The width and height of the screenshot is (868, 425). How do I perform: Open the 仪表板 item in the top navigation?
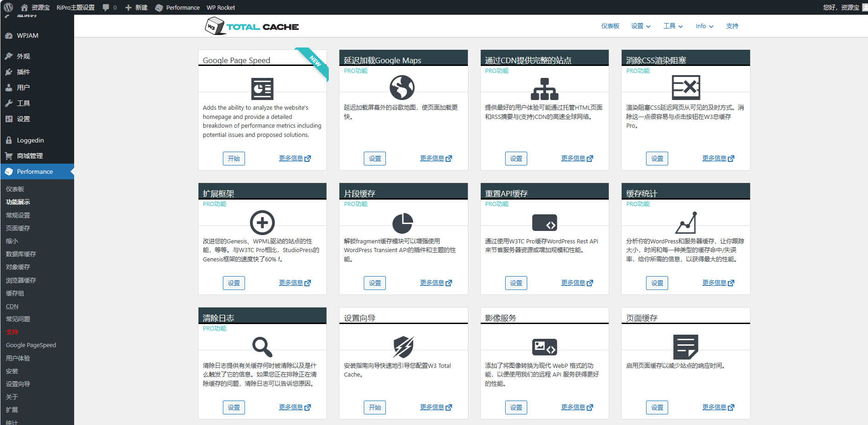pos(610,26)
